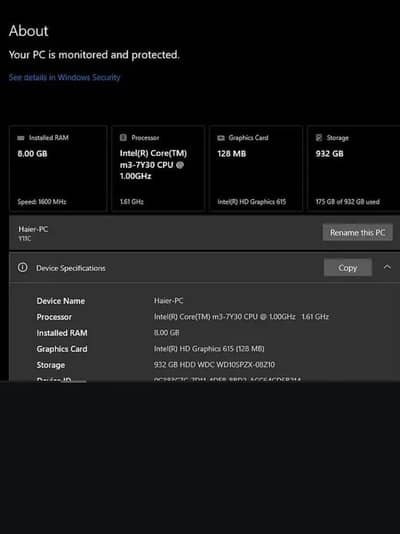The height and width of the screenshot is (534, 400).
Task: Click the Device Specifications info icon
Action: 22,268
